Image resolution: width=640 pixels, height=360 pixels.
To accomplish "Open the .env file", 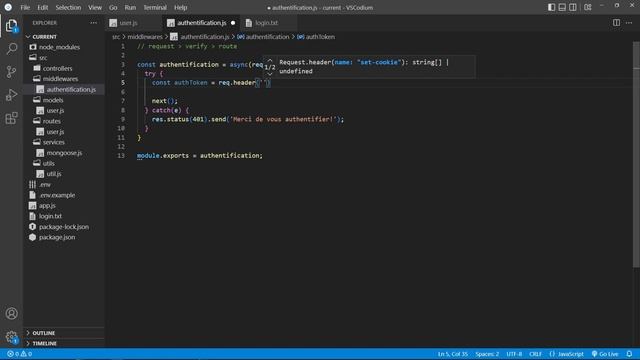I will pos(45,184).
